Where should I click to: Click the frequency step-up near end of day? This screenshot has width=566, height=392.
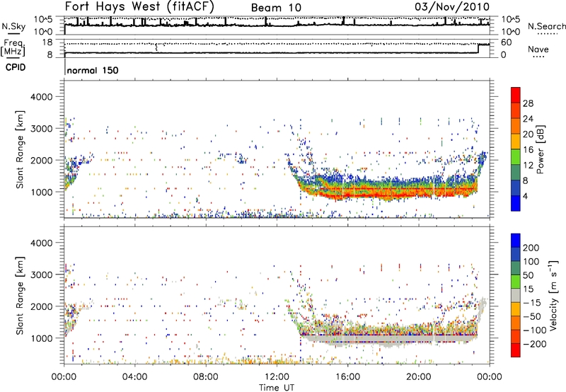coord(478,49)
